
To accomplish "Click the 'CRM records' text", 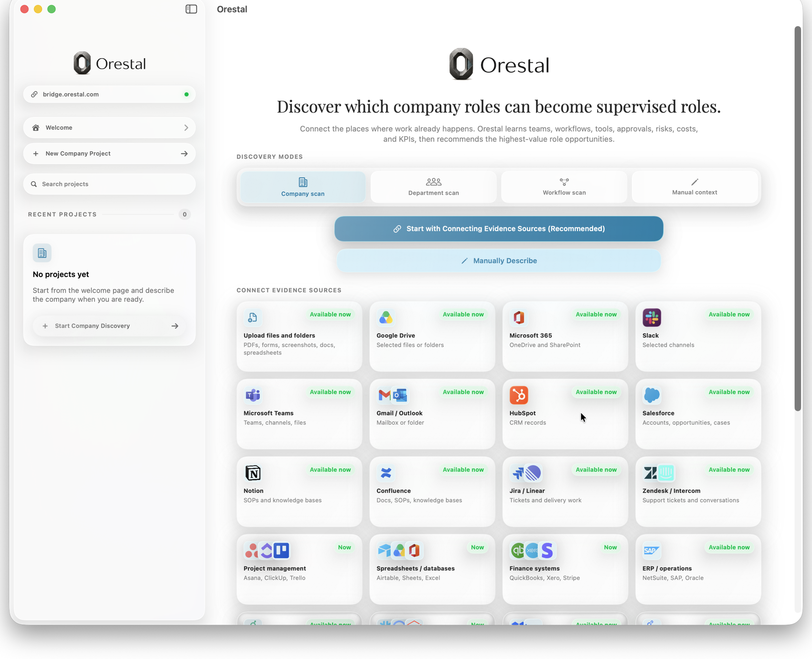I will point(527,423).
